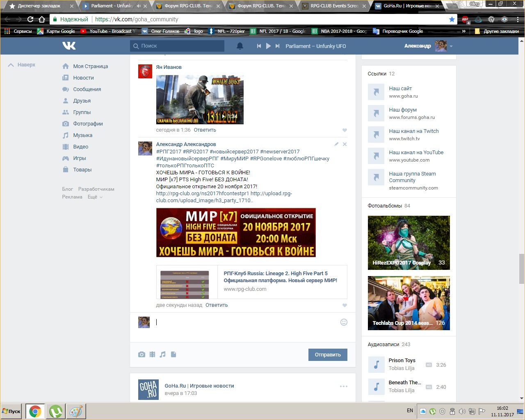Viewport: 525px width, 420px height.
Task: Go to Chrome home page
Action: (x=42, y=19)
